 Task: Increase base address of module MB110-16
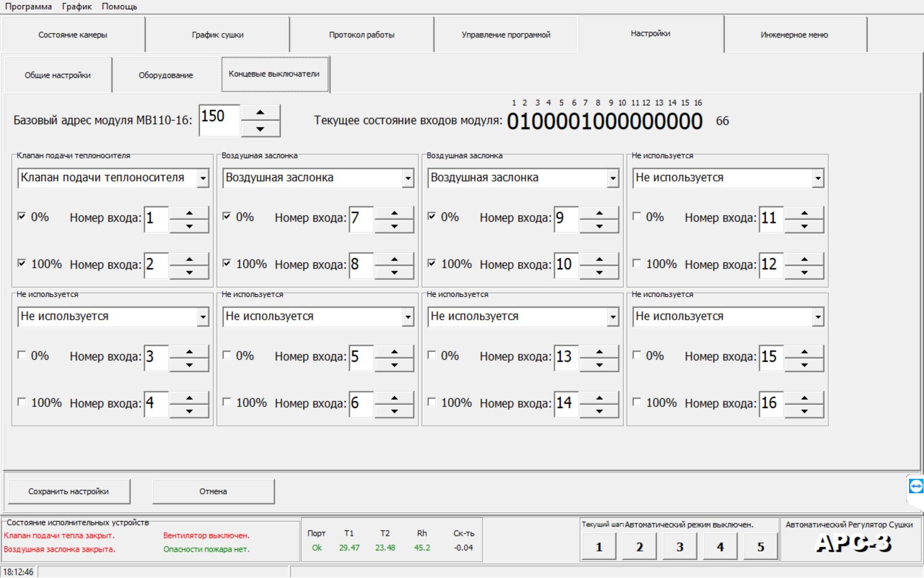[260, 112]
